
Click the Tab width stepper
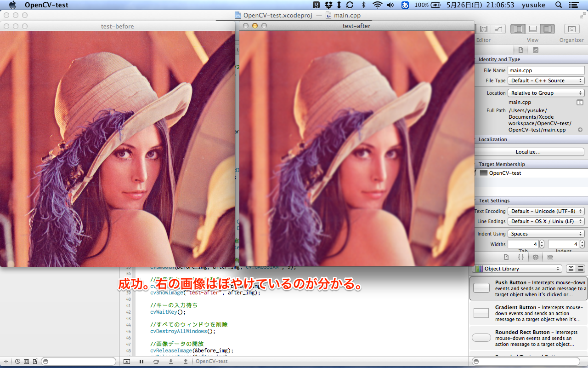tap(542, 244)
